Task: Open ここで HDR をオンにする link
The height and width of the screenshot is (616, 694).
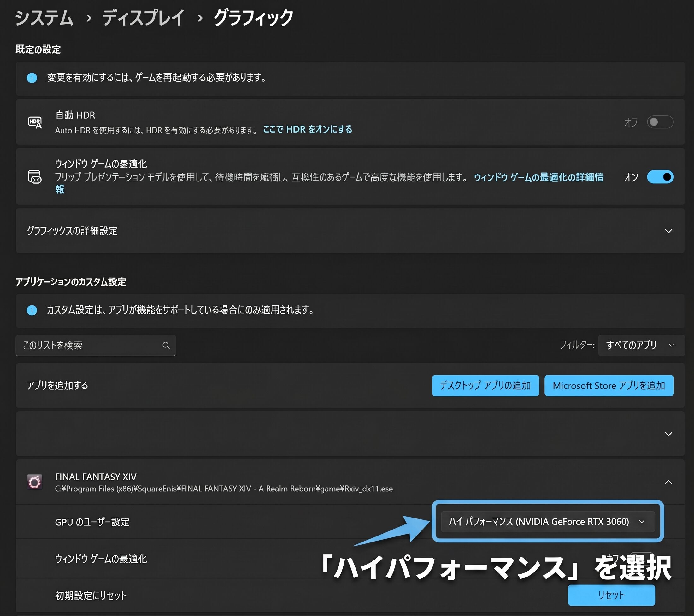Action: tap(308, 129)
